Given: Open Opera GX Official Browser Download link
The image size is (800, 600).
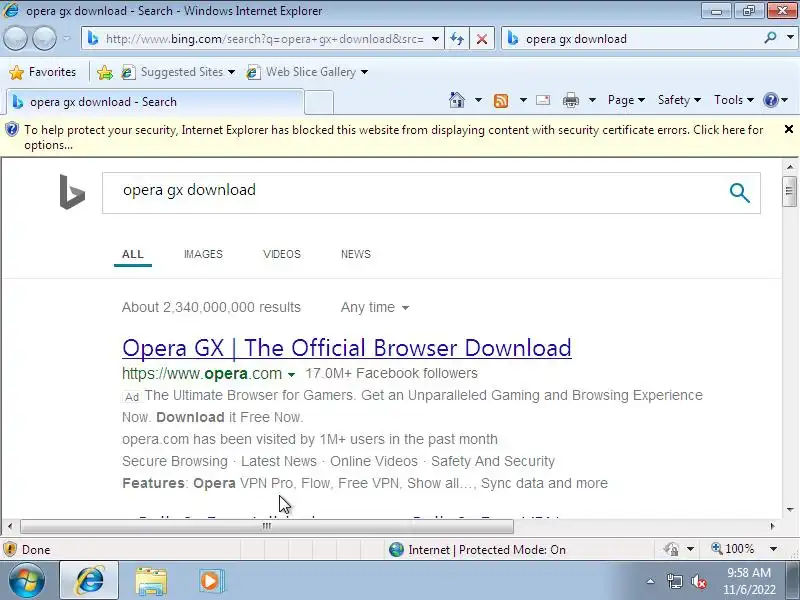Looking at the screenshot, I should click(x=346, y=348).
